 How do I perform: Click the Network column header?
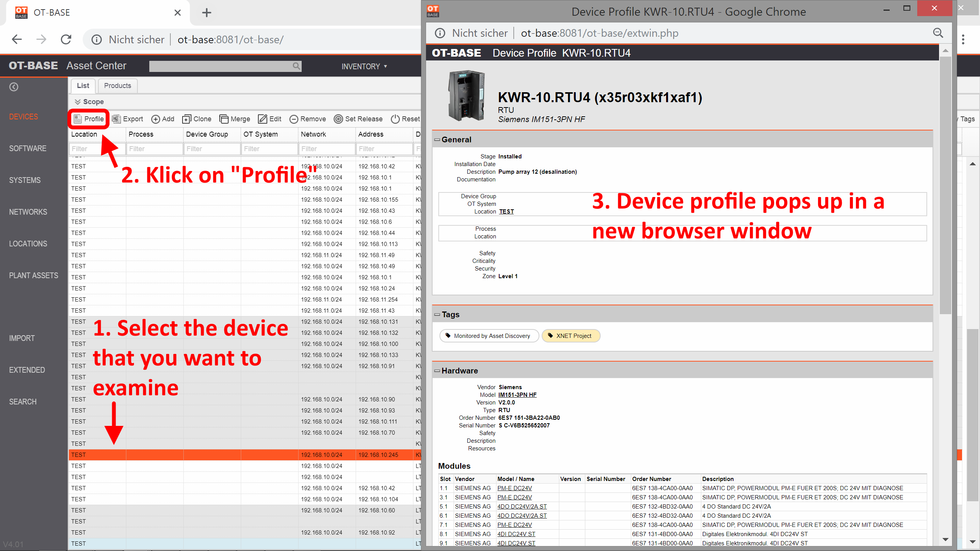pos(327,134)
